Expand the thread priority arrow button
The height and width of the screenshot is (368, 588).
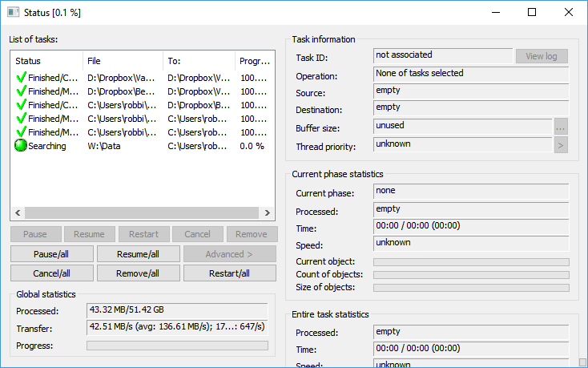point(561,145)
